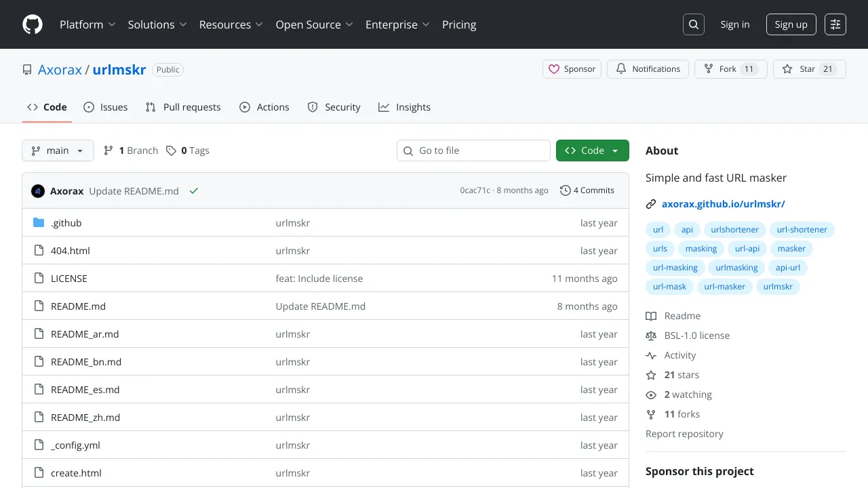The height and width of the screenshot is (488, 868).
Task: Click the file icon next to _config.yml
Action: pos(39,445)
